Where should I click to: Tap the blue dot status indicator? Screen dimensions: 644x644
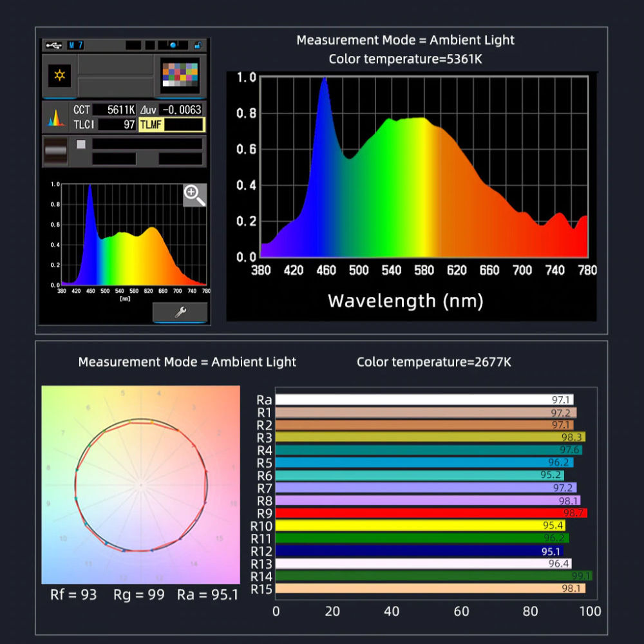coord(174,45)
